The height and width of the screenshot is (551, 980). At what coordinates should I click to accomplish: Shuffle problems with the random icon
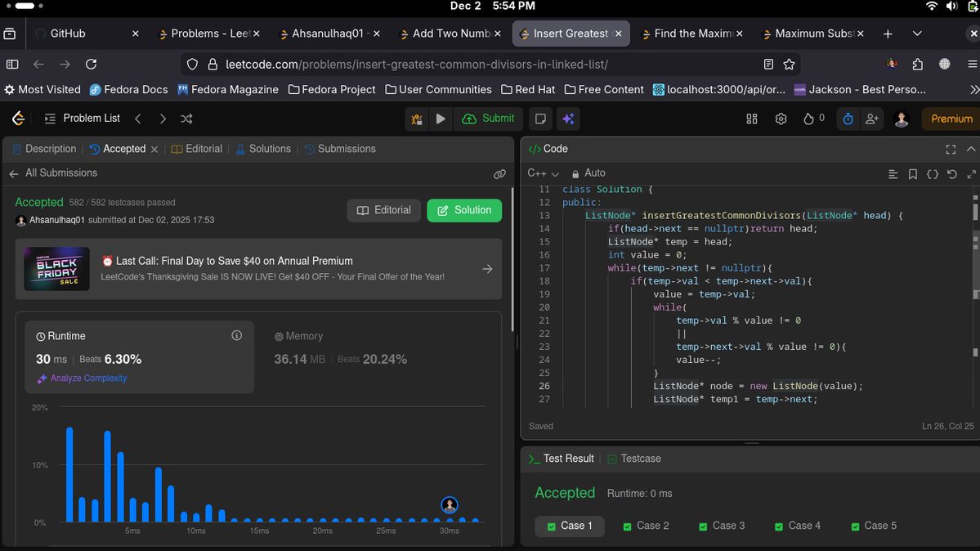pyautogui.click(x=186, y=118)
